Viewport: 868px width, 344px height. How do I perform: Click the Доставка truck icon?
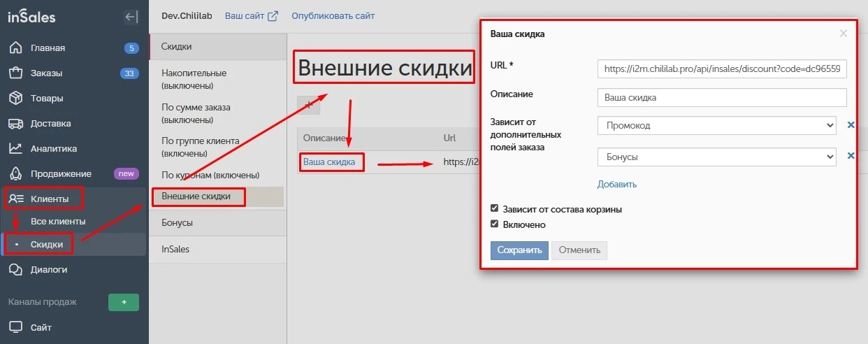[15, 124]
